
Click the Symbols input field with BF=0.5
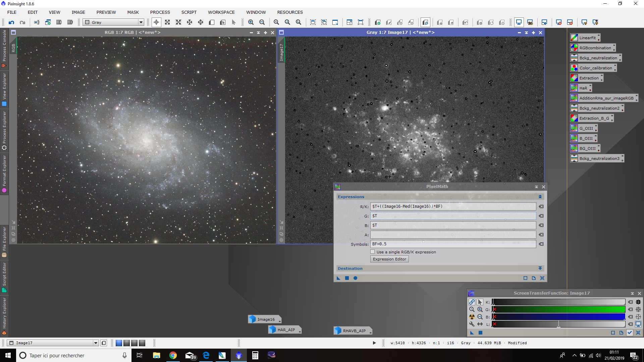(x=453, y=244)
